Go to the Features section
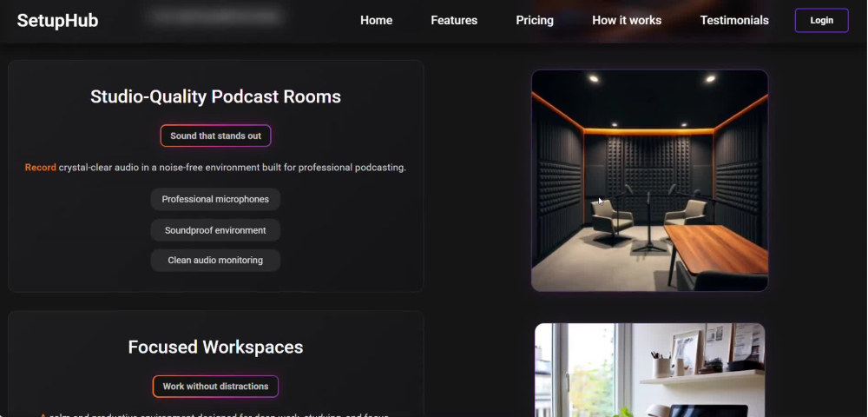The width and height of the screenshot is (868, 417). 454,21
